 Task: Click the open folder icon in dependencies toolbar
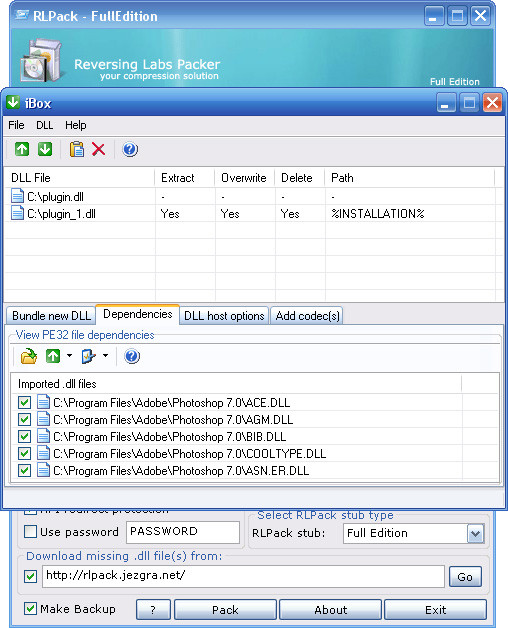(29, 356)
